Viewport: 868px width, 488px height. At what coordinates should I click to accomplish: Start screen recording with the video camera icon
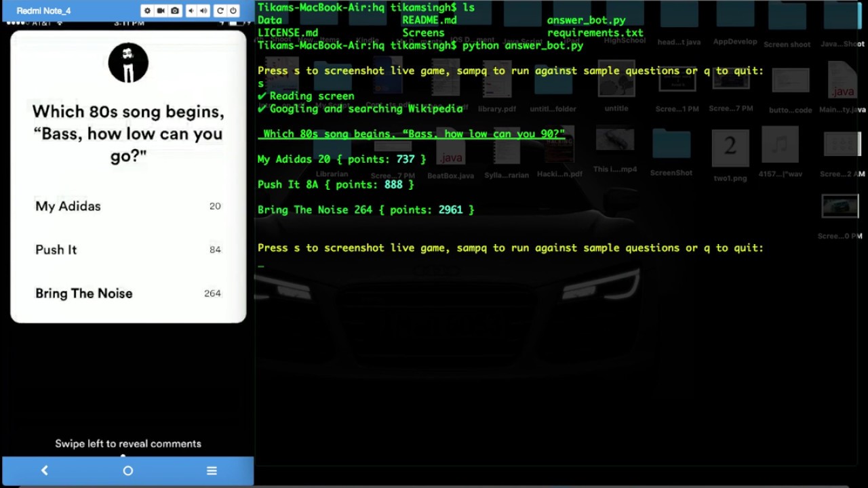(161, 11)
